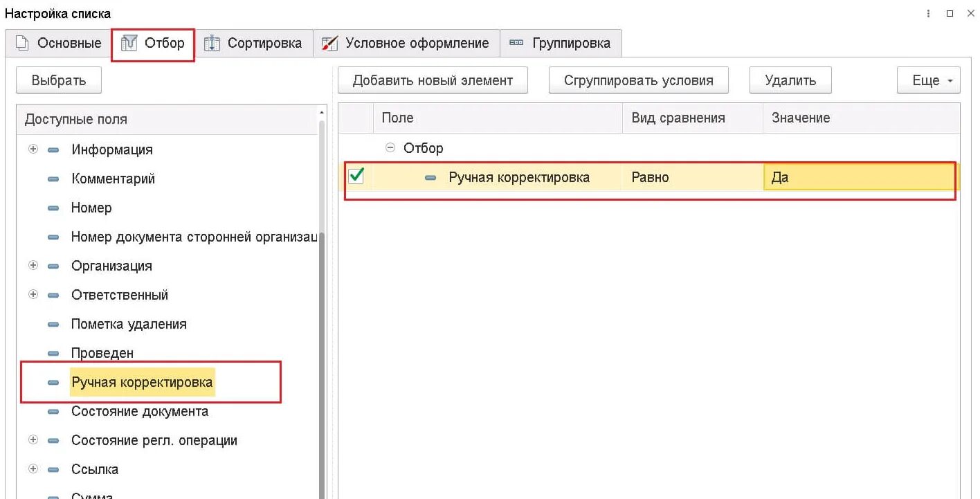
Task: Click the Удалить button
Action: [x=790, y=80]
